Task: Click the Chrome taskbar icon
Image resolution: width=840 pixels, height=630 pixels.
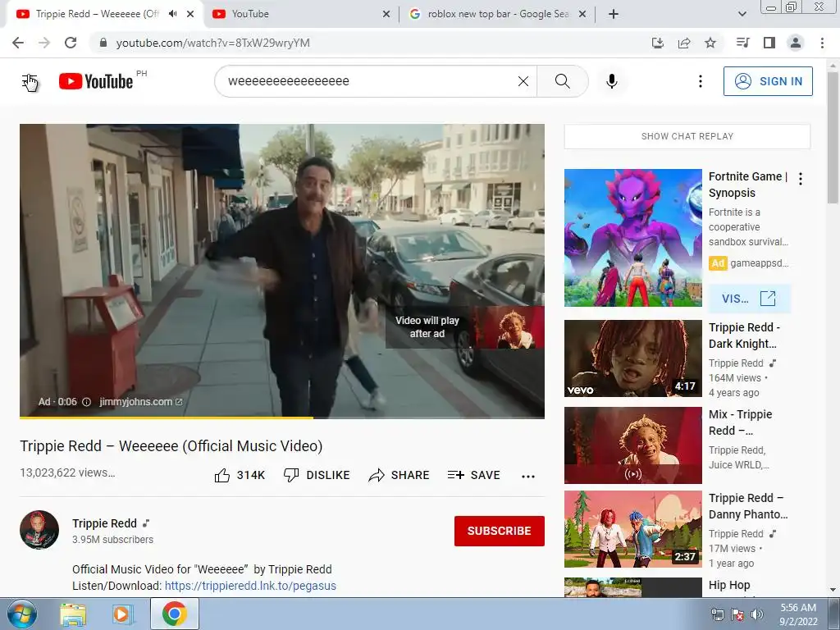Action: tap(175, 614)
